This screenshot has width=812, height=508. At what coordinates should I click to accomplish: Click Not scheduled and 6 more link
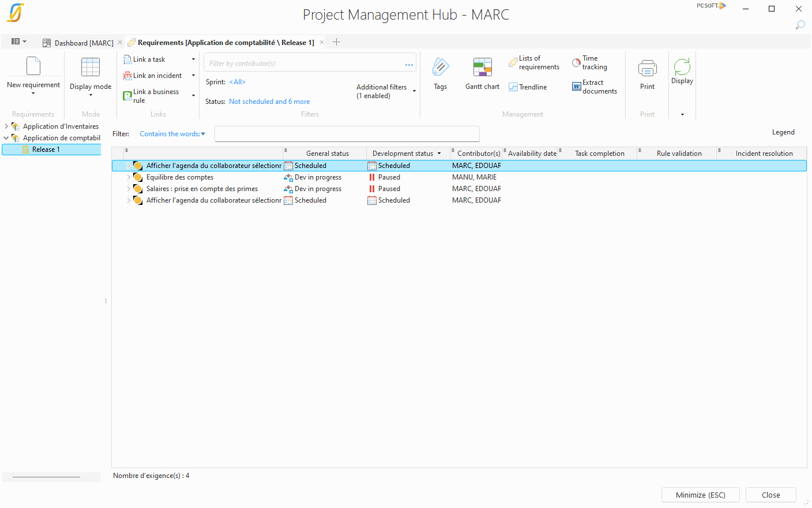coord(269,102)
